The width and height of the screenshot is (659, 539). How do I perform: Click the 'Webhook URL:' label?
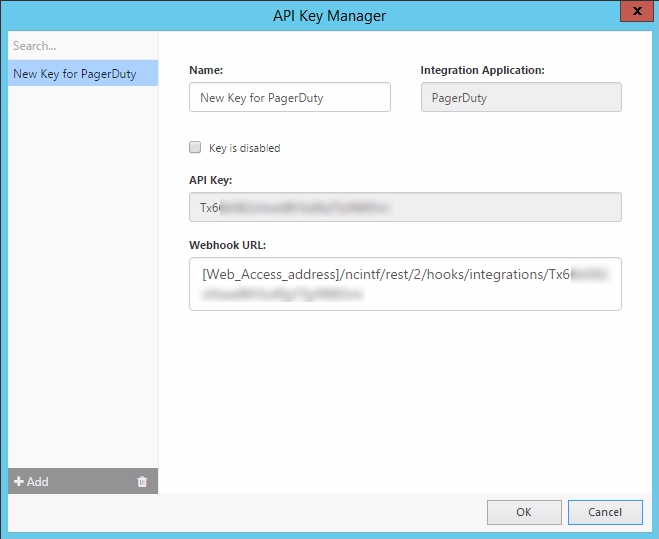click(x=227, y=245)
